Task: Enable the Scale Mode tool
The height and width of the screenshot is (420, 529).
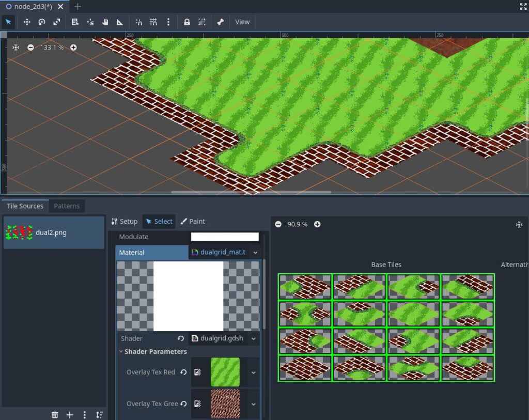Action: pos(57,22)
